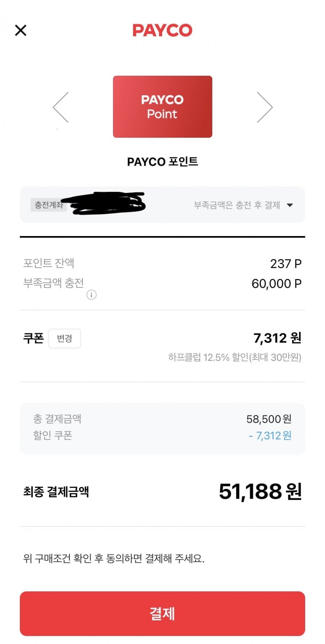Tap 하프클럽 12.5% 할인 coupon description

pos(235,357)
